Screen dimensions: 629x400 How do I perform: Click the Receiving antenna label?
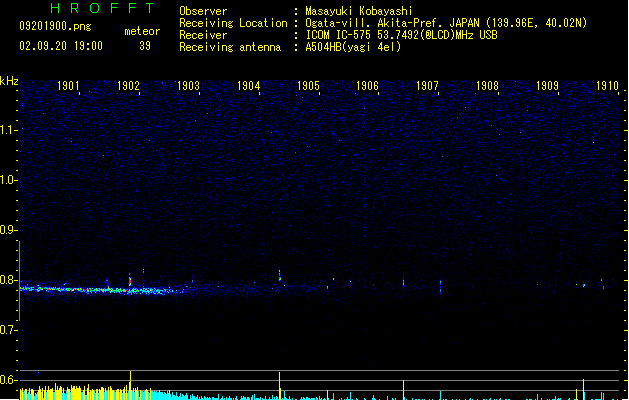click(230, 47)
